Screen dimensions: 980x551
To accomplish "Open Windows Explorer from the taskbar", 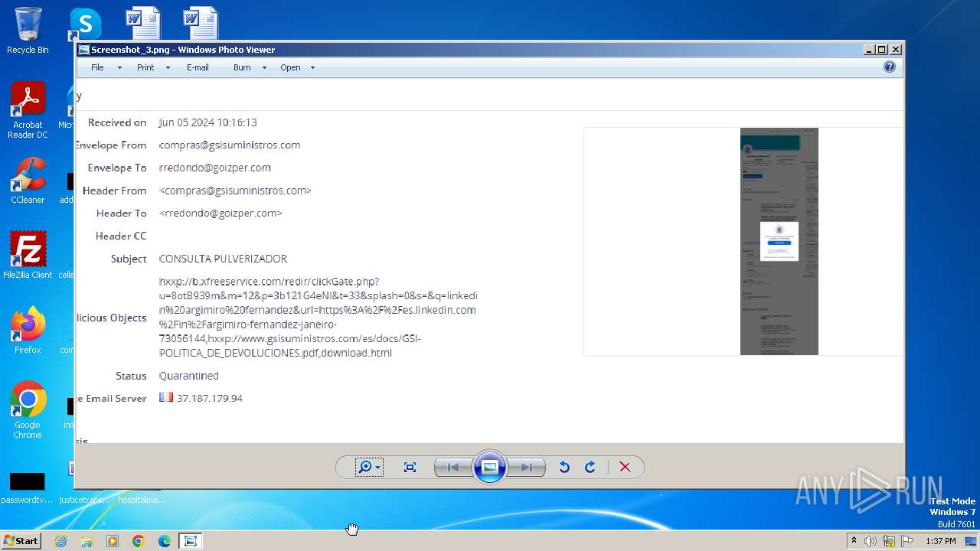I will point(87,541).
